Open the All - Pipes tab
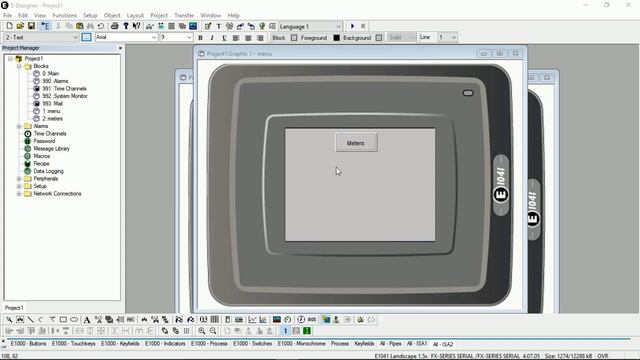Image resolution: width=640 pixels, height=360 pixels. coord(391,344)
